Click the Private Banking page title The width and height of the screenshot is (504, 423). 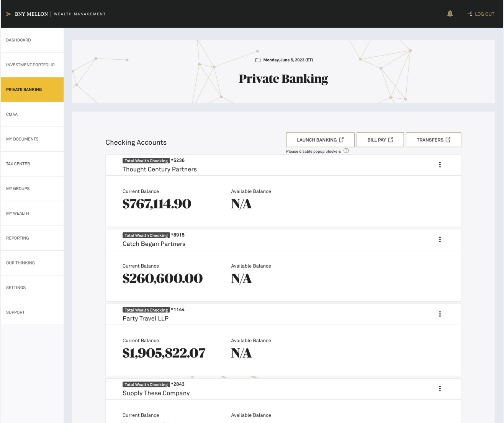click(283, 79)
